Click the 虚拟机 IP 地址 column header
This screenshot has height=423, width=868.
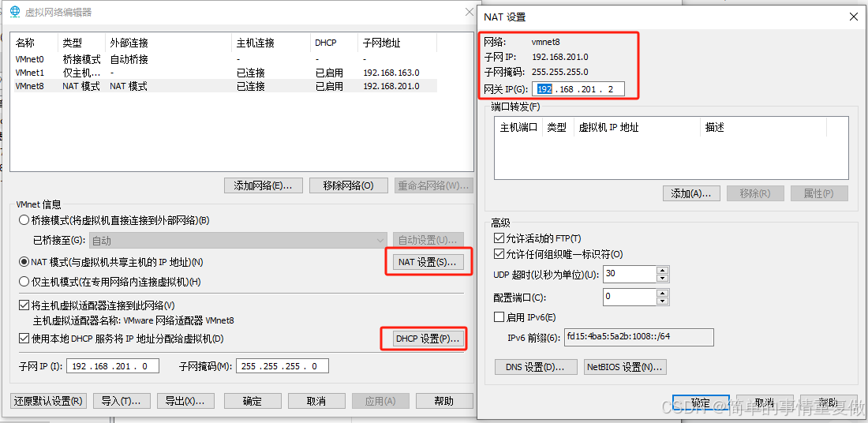pos(637,127)
